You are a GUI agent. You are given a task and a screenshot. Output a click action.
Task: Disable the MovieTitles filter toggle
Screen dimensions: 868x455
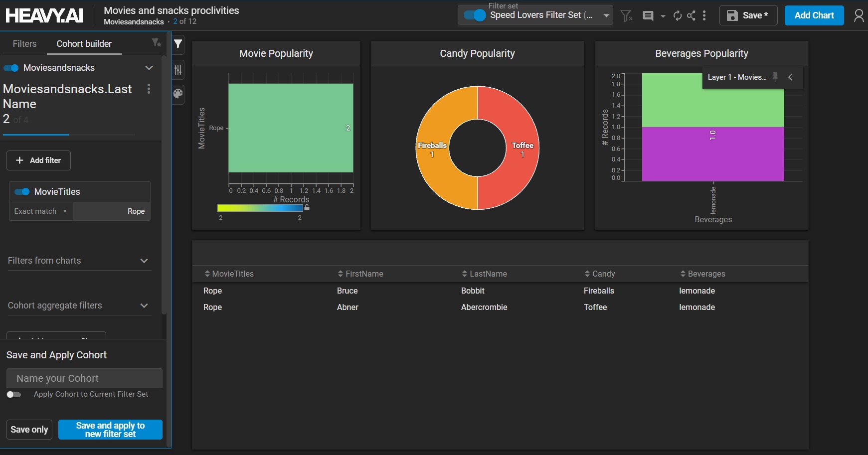click(22, 192)
